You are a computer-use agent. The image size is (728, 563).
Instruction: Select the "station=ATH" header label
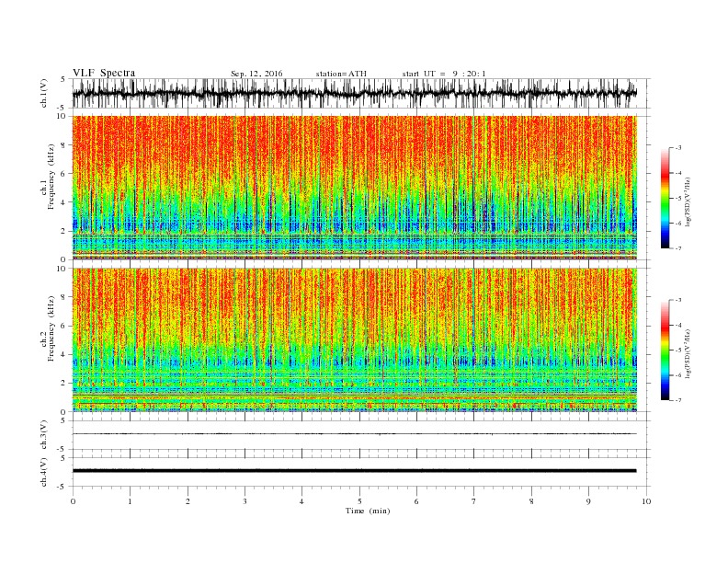click(x=341, y=74)
